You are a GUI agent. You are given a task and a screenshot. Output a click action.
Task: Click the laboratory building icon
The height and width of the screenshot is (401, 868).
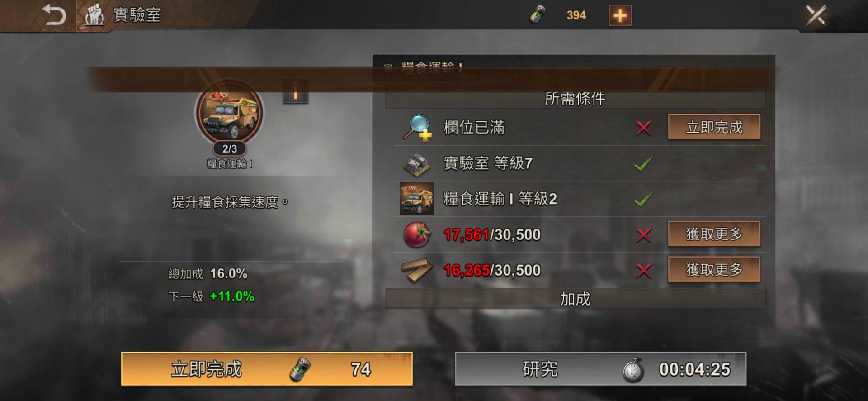tap(417, 164)
